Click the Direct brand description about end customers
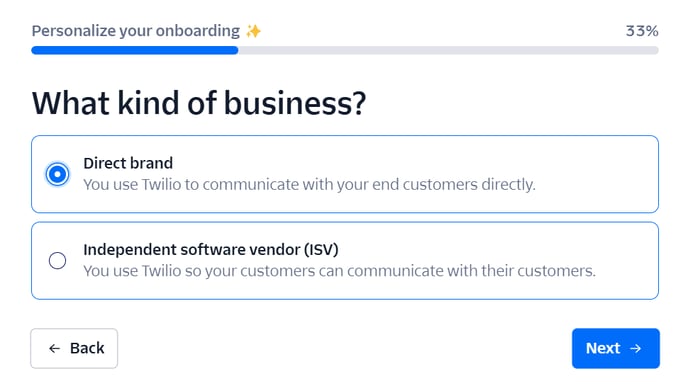Screen dimensions: 688x386 click(x=309, y=185)
